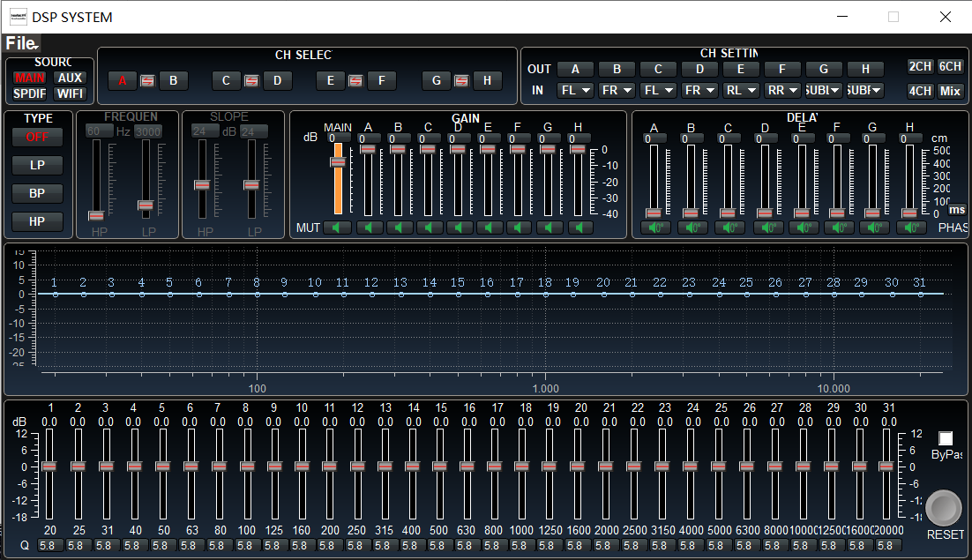Toggle the link icon between channels G and H

[462, 81]
